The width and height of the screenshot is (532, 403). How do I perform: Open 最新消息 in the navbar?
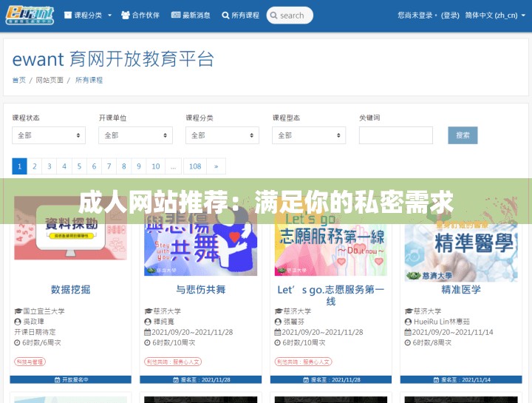(191, 16)
